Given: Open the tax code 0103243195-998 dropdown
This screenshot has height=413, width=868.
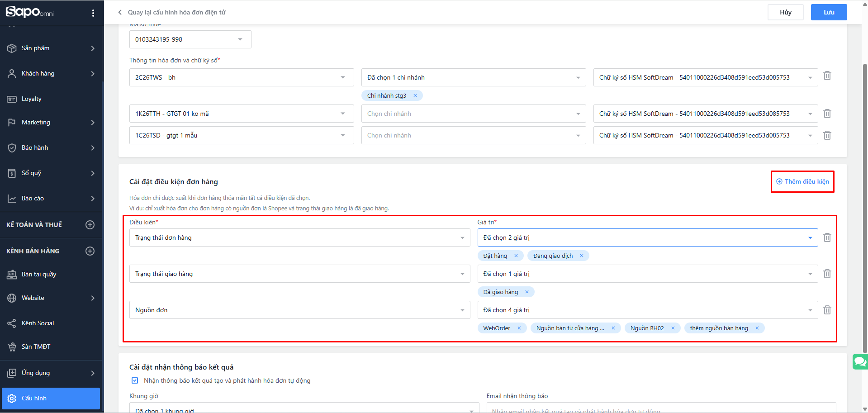Looking at the screenshot, I should (190, 39).
